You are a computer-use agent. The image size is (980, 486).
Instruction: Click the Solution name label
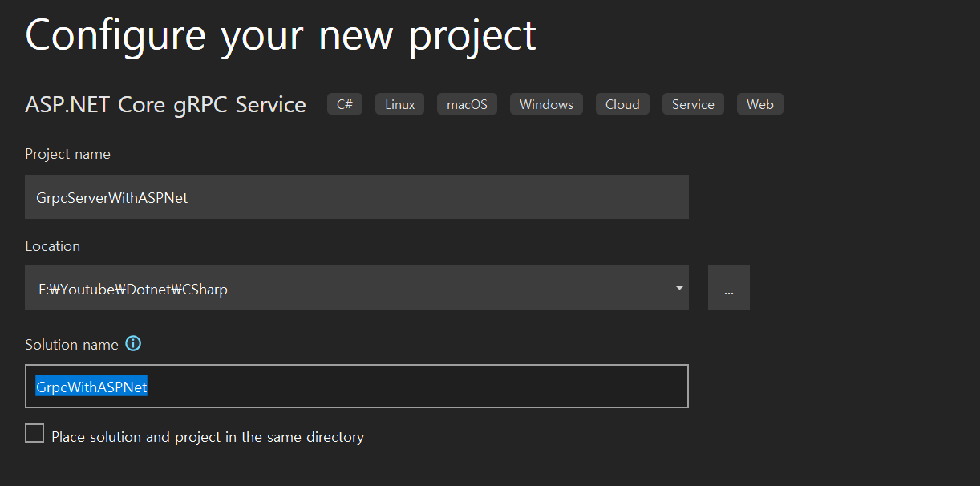click(x=71, y=345)
